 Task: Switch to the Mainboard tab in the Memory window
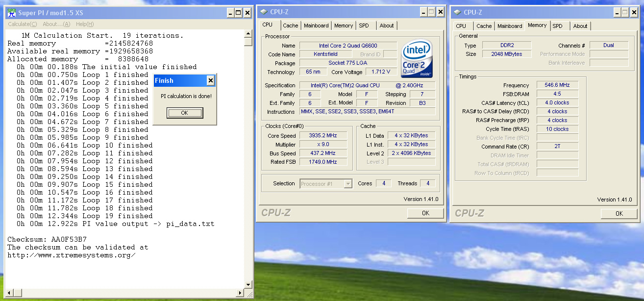click(x=510, y=26)
